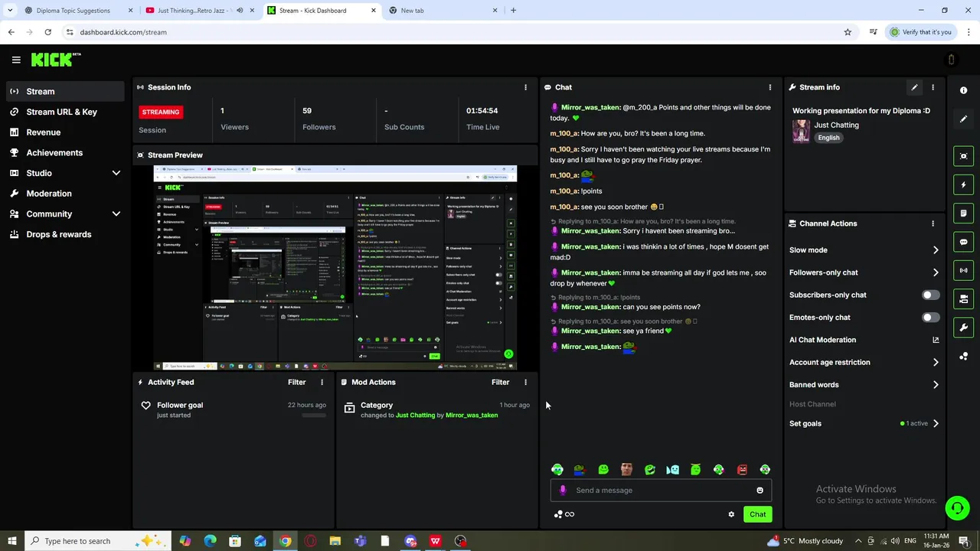Viewport: 980px width, 551px height.
Task: Toggle Subscribers-only chat switch
Action: point(930,295)
